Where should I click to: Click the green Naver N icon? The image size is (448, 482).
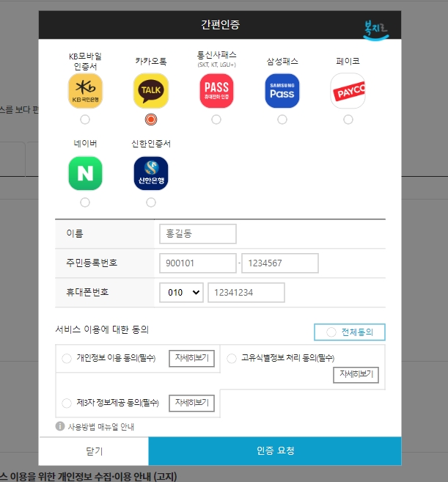click(x=85, y=173)
